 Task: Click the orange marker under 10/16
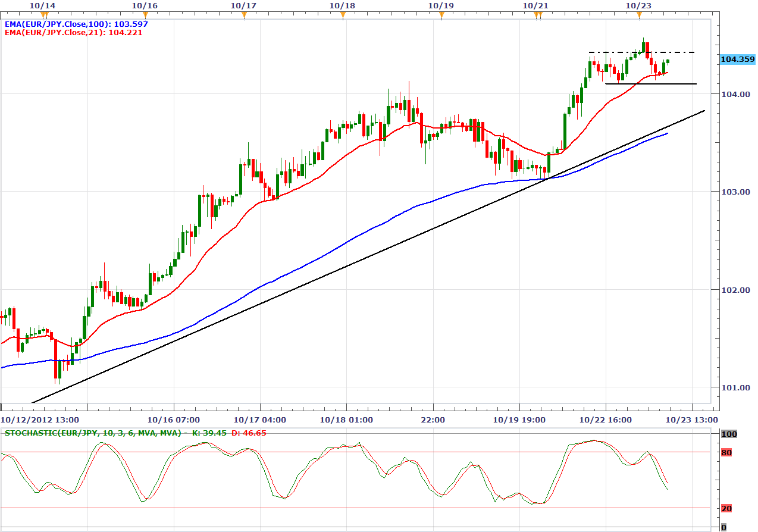pos(146,16)
